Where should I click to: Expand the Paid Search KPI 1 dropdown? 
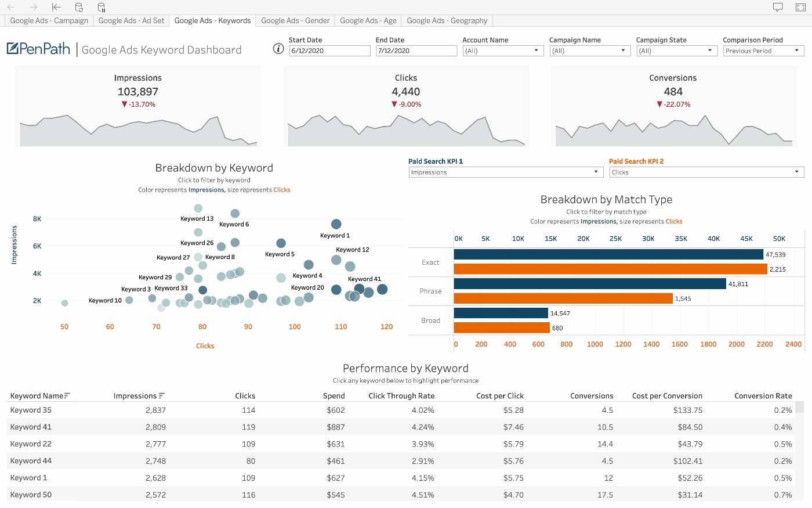click(x=506, y=172)
